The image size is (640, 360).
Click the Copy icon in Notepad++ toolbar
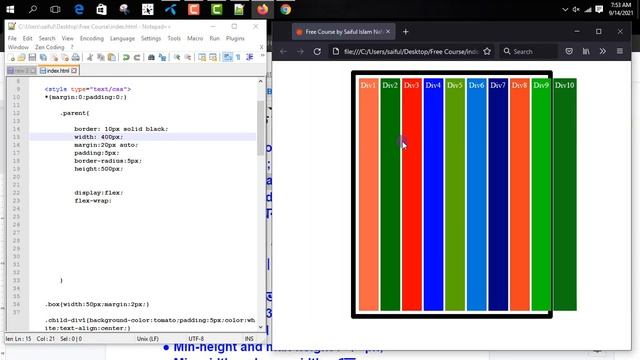point(100,58)
